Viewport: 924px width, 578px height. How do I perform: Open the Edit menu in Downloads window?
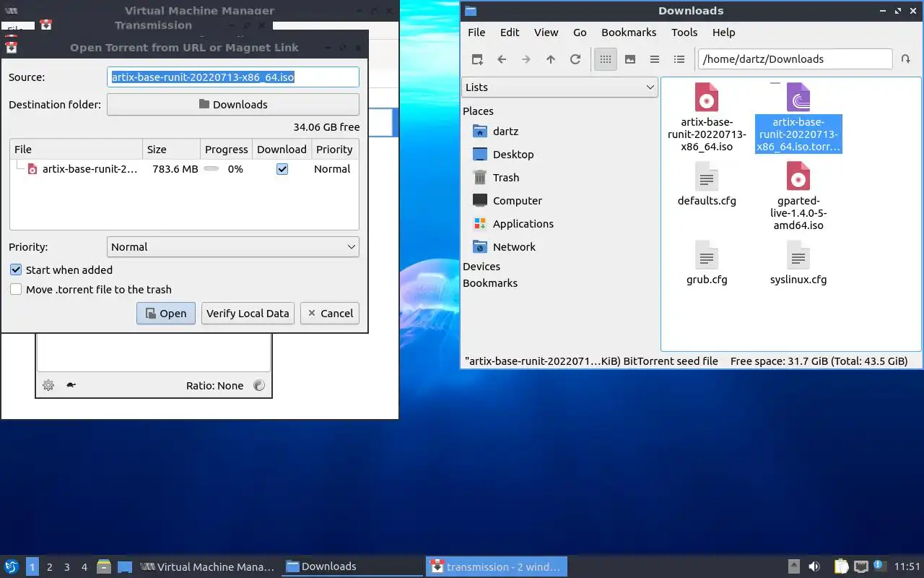click(x=510, y=32)
